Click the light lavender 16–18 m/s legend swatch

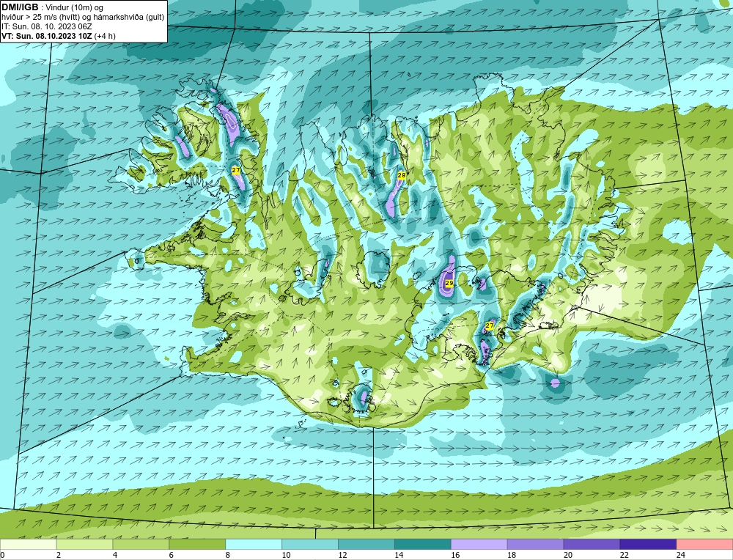click(x=479, y=545)
